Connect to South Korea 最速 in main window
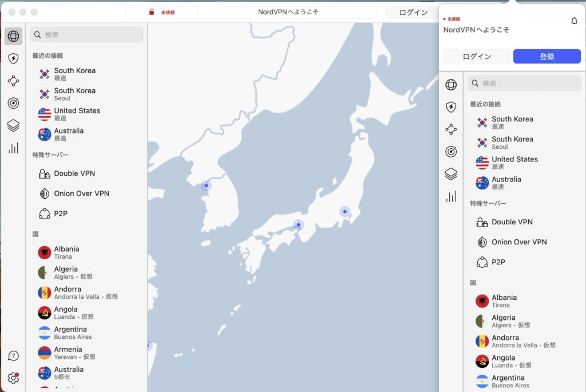 point(87,74)
